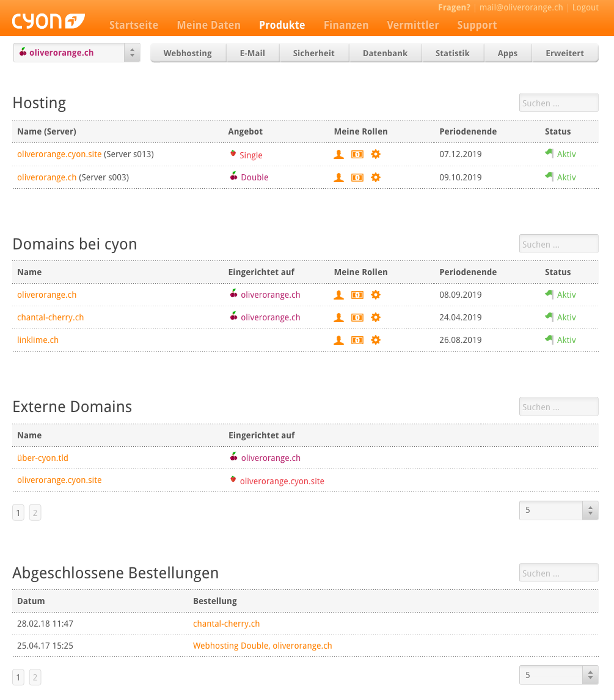The width and height of the screenshot is (614, 700).
Task: Open Finanzen in main navigation
Action: (x=346, y=25)
